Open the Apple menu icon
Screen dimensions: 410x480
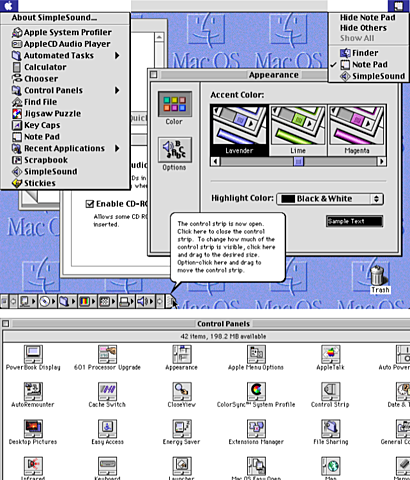(9, 6)
